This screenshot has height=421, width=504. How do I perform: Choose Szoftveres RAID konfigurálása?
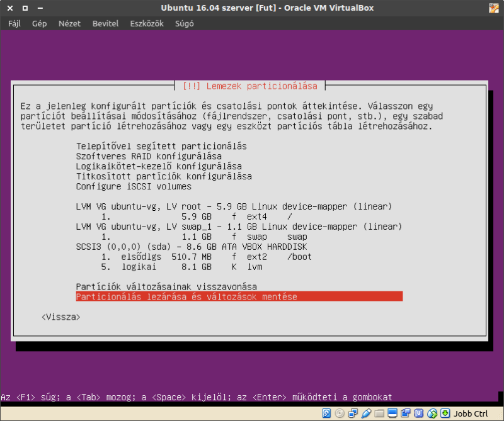tap(149, 156)
